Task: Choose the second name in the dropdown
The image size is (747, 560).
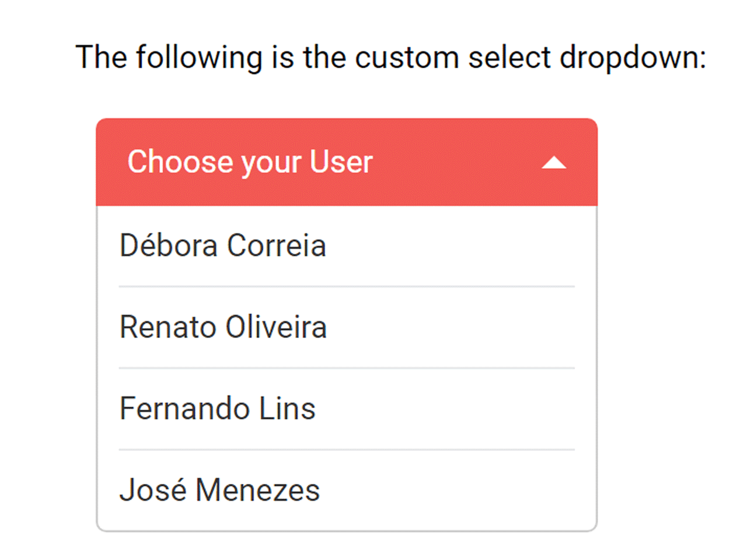Action: (x=223, y=327)
